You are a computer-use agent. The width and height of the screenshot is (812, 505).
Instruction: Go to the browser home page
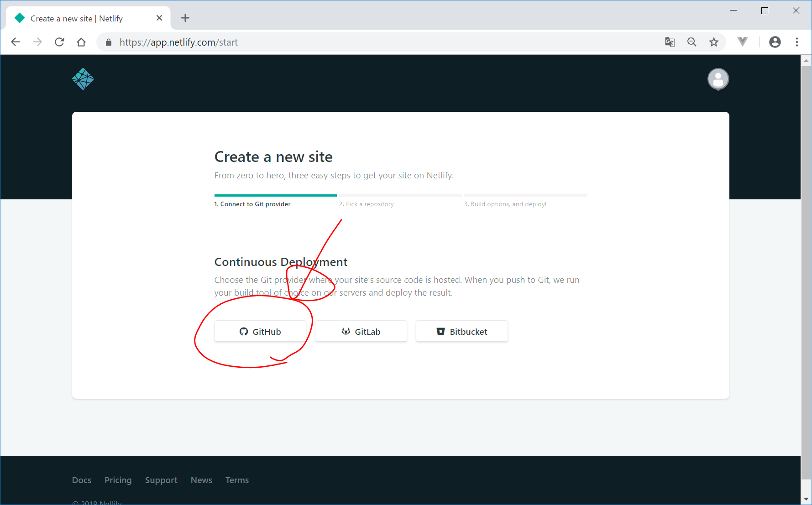(x=81, y=42)
